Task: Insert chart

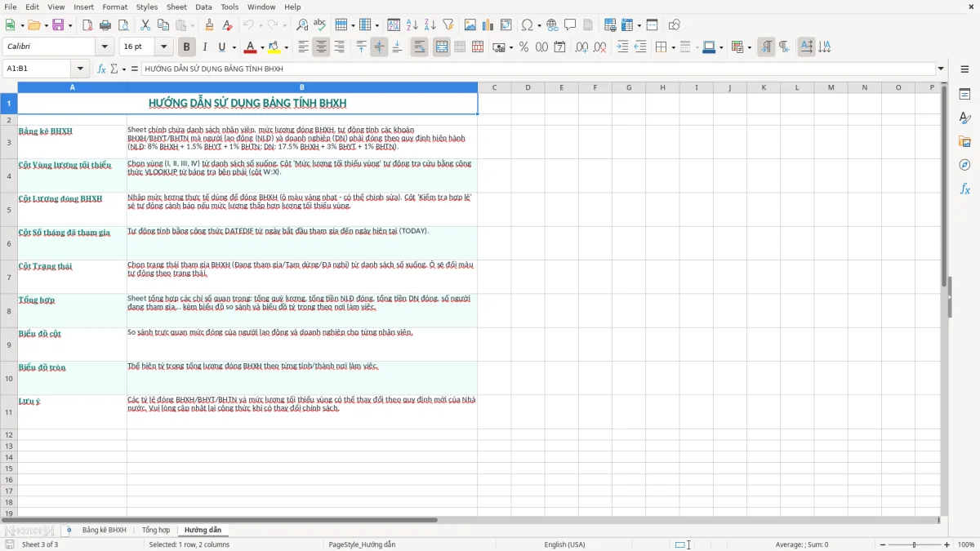Action: 488,25
